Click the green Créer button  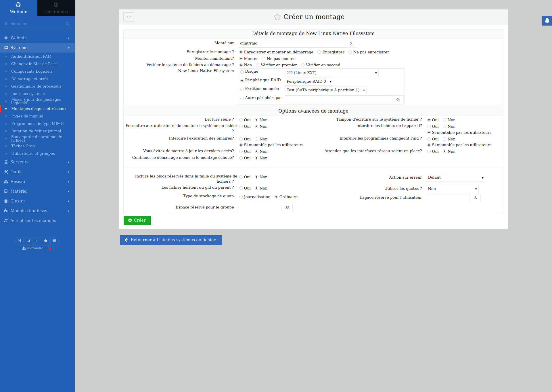(x=137, y=221)
